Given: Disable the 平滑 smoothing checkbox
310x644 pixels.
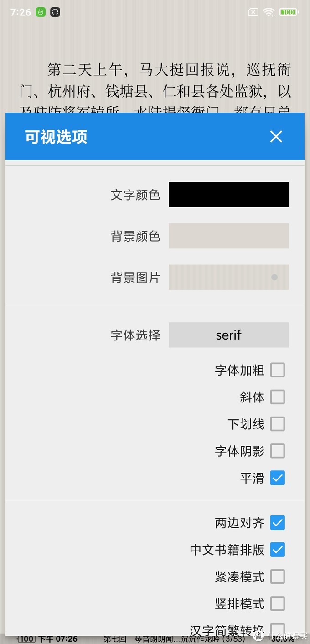Looking at the screenshot, I should click(278, 478).
